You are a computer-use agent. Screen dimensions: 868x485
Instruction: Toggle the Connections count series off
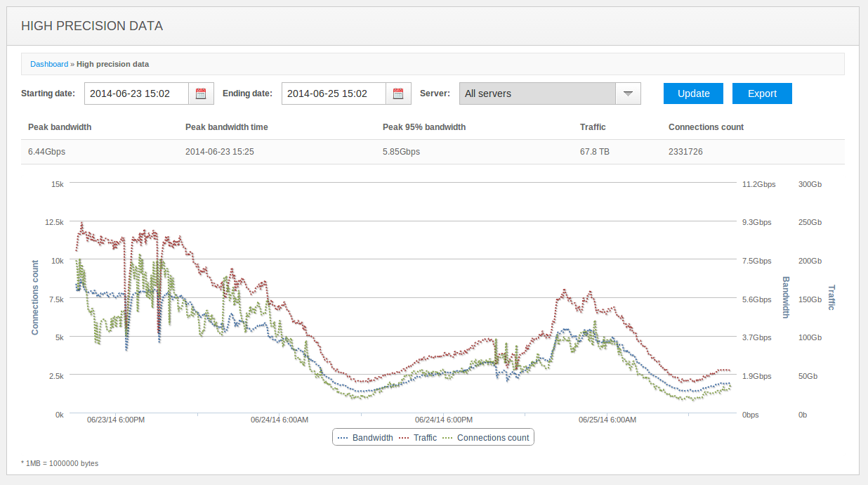click(493, 437)
